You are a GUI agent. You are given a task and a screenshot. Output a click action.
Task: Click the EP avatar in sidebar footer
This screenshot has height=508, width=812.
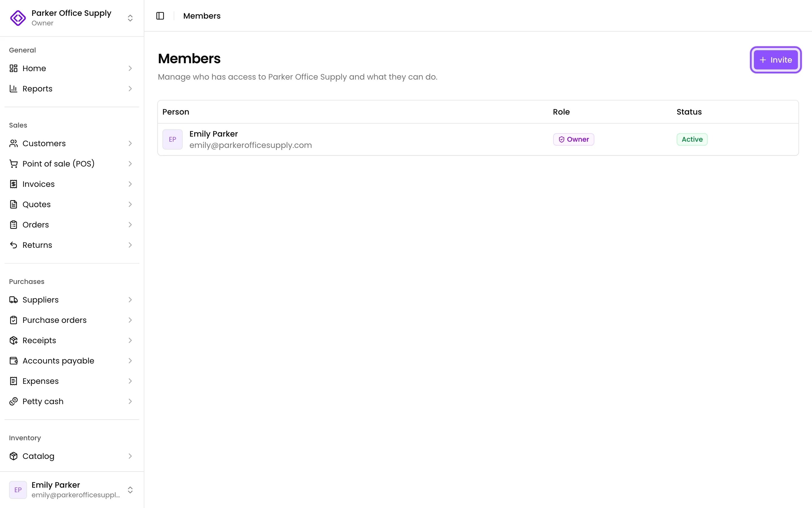(x=18, y=490)
